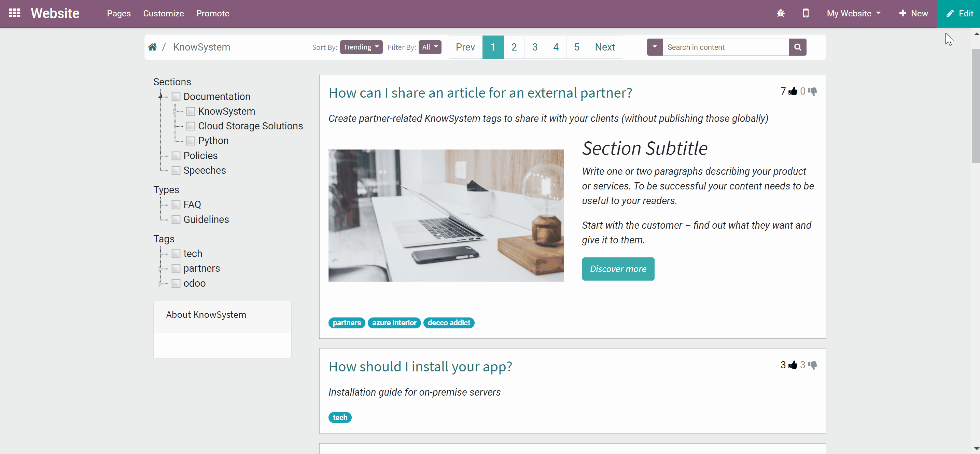Viewport: 980px width, 454px height.
Task: Check the Cloud Storage Solutions checkbox
Action: click(x=191, y=126)
